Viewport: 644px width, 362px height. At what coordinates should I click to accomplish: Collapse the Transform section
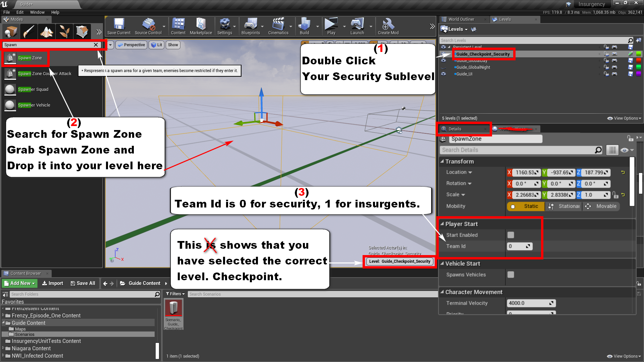pyautogui.click(x=442, y=161)
